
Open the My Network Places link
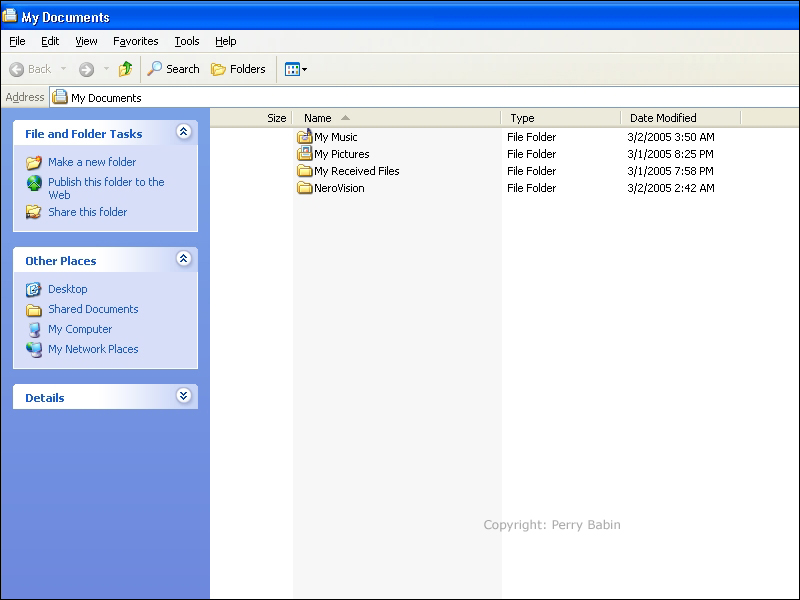(x=93, y=349)
